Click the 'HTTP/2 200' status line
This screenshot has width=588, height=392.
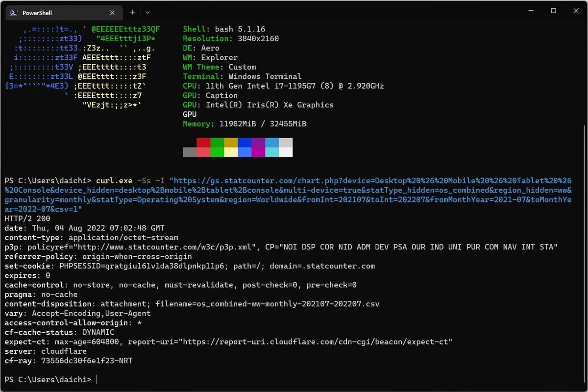pyautogui.click(x=27, y=219)
